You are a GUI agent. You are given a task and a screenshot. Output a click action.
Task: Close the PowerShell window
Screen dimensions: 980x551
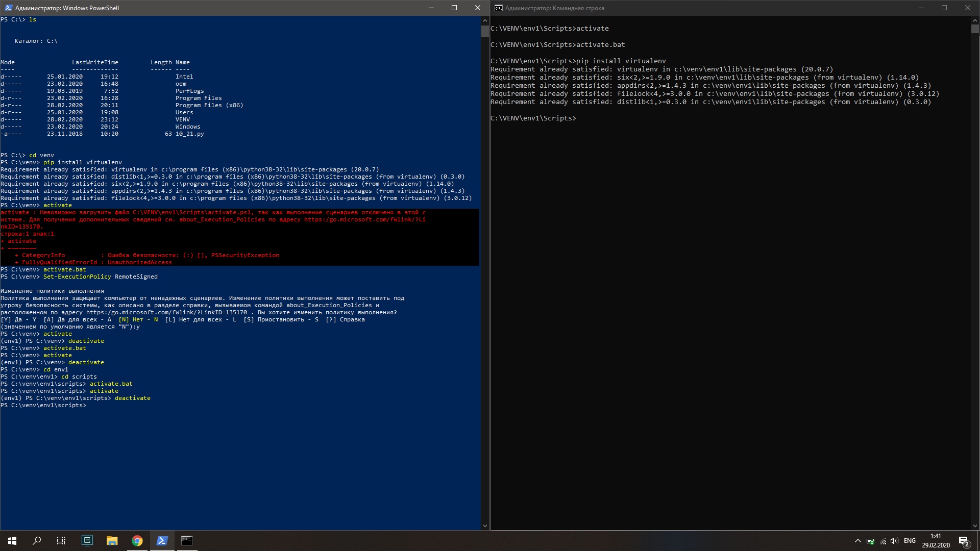pos(478,8)
